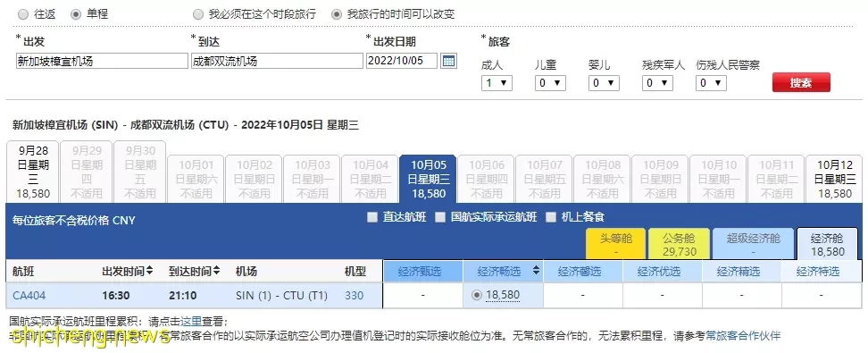Screen dimensions: 868x353
Task: Select the 18,580 经济畅选 fare radio
Action: pyautogui.click(x=477, y=296)
